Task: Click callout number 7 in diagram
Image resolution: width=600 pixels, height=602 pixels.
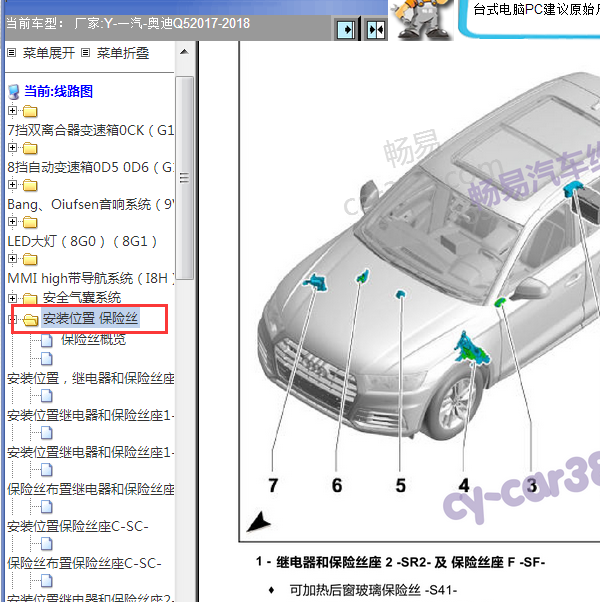Action: coord(273,485)
